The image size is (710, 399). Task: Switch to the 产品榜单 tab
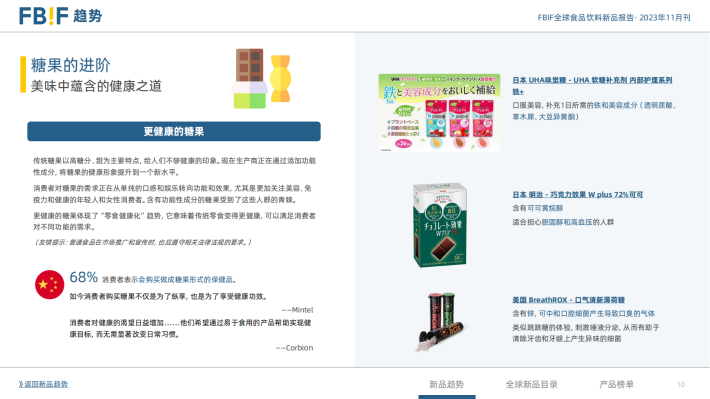616,385
